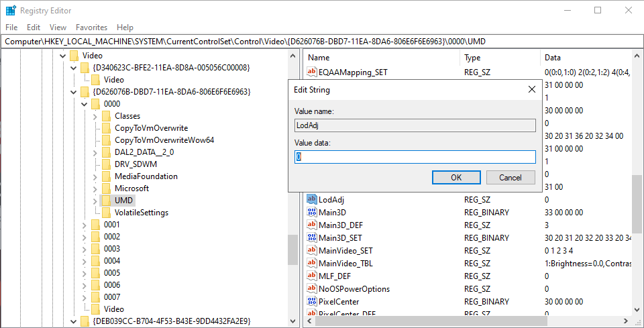
Task: Expand the 0001 key
Action: click(85, 225)
